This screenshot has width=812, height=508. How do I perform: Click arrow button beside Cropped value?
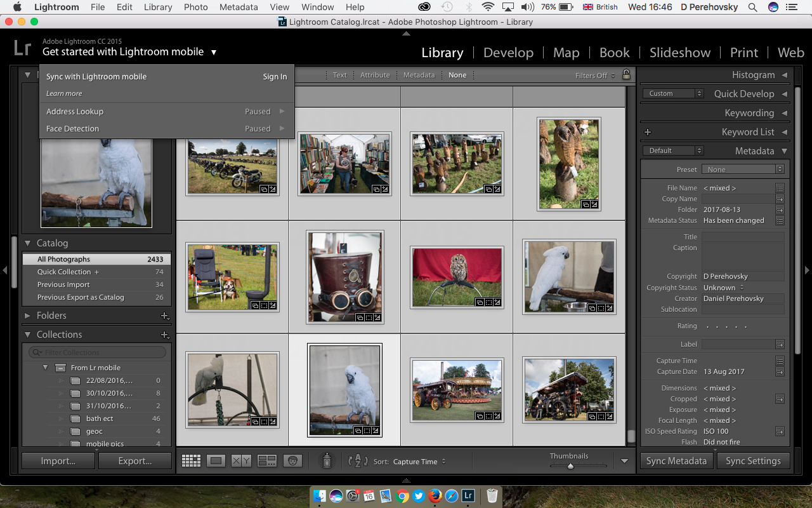[x=780, y=399]
